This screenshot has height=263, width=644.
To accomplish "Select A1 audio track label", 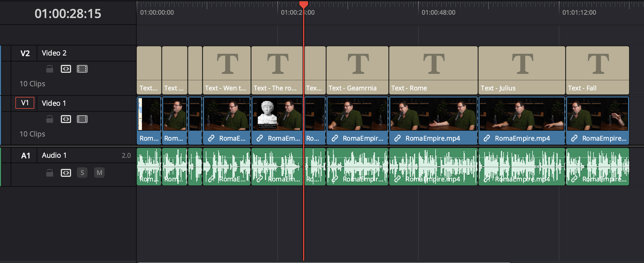I will (25, 155).
